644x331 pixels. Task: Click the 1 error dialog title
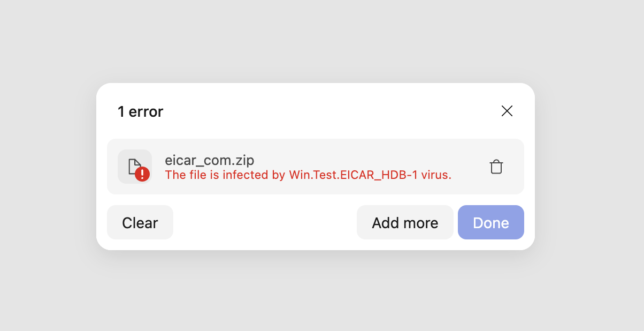141,111
